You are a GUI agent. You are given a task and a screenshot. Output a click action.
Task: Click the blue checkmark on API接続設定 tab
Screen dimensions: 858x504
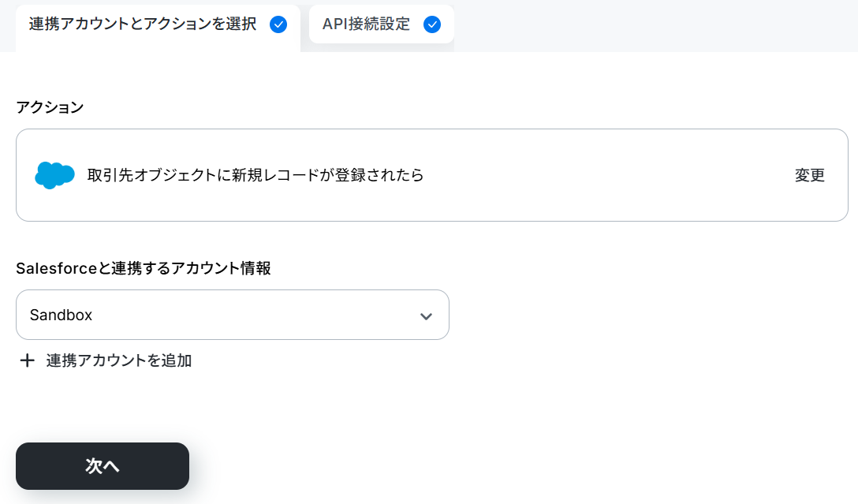click(432, 24)
